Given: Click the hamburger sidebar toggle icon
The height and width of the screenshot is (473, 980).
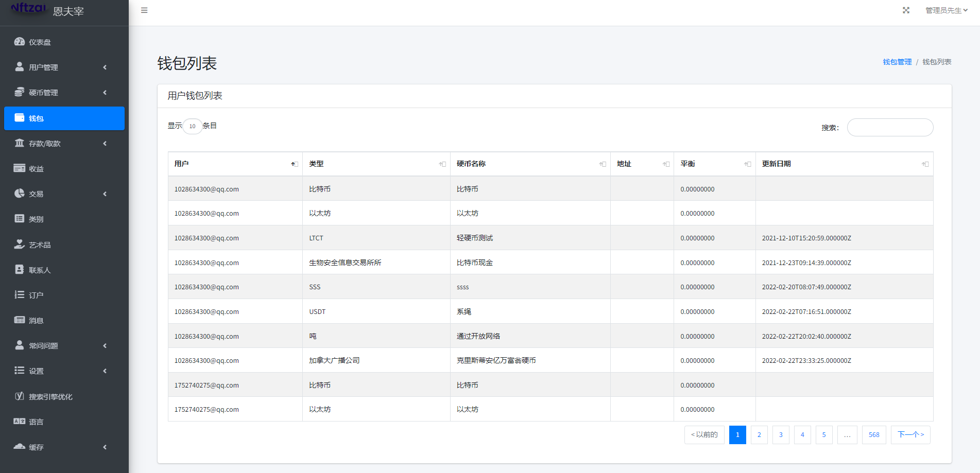Looking at the screenshot, I should [x=144, y=10].
